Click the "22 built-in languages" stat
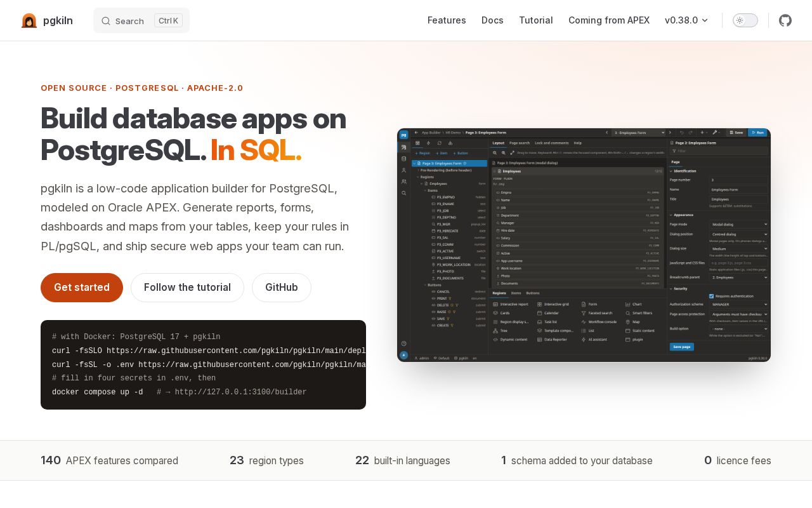Screen dimensions: 812x508 403,460
